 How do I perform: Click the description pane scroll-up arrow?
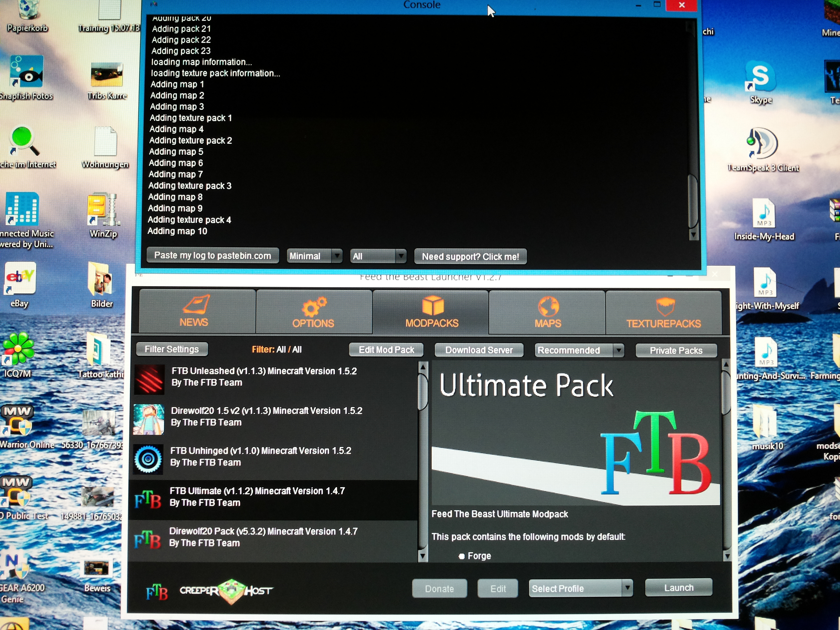[726, 365]
